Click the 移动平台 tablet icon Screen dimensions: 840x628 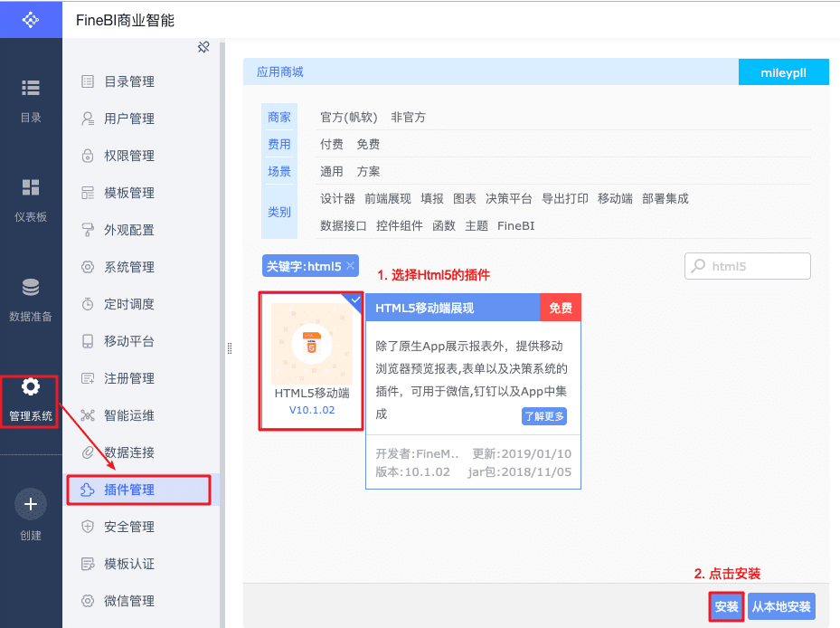[x=88, y=341]
